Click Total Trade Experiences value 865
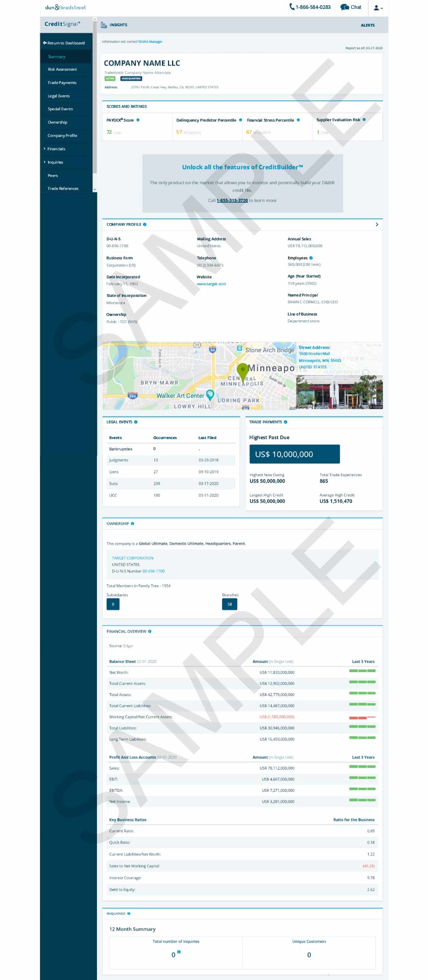The height and width of the screenshot is (980, 428). pyautogui.click(x=324, y=481)
